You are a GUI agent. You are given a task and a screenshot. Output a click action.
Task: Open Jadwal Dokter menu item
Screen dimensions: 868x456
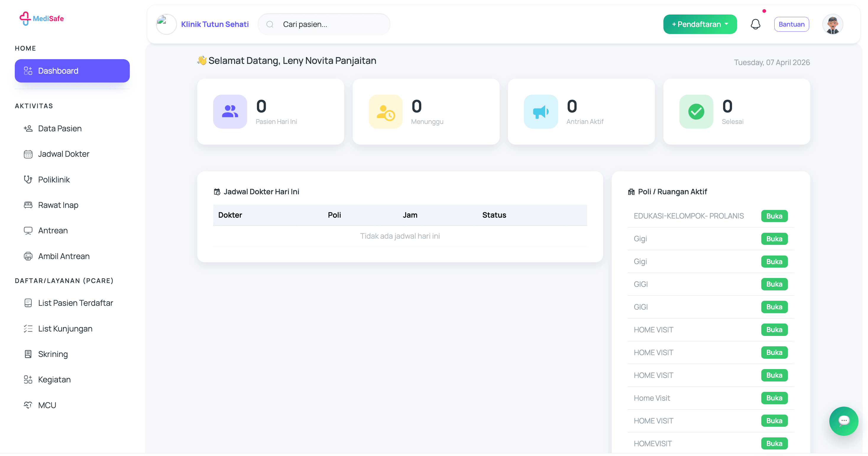63,154
